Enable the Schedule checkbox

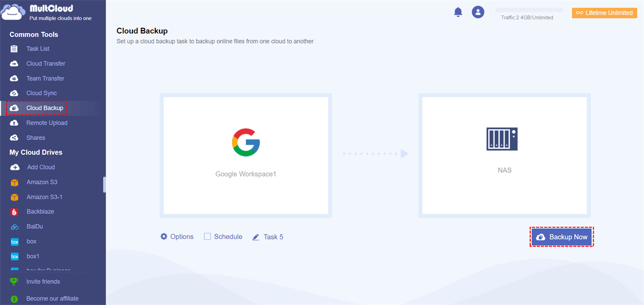coord(207,236)
